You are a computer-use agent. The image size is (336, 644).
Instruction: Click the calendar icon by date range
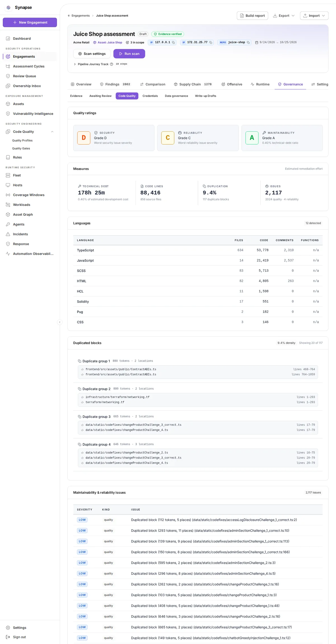tap(256, 43)
